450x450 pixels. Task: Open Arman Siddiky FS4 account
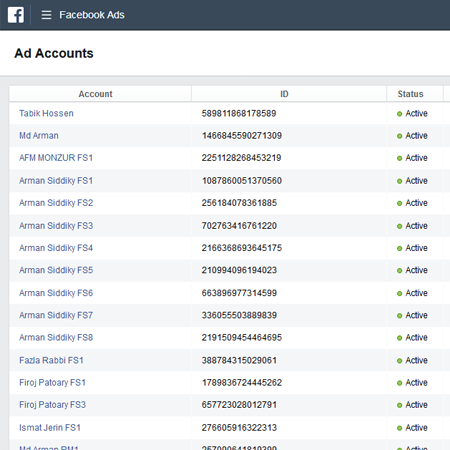56,248
